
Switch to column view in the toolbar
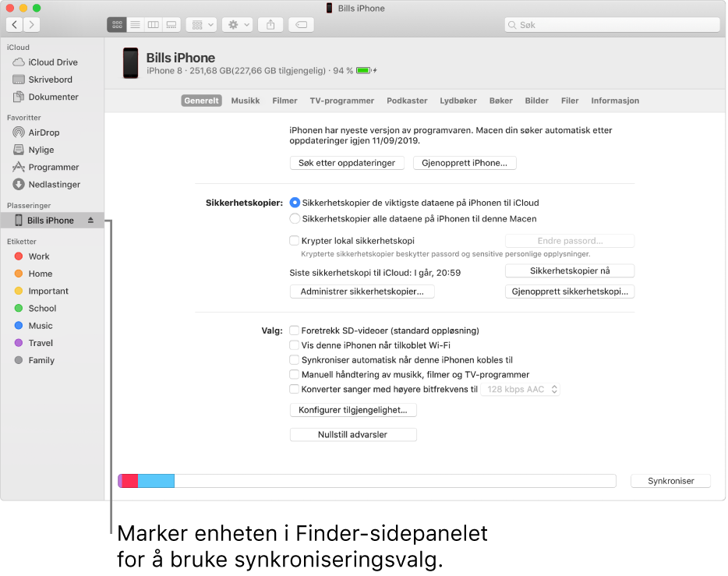[x=154, y=25]
